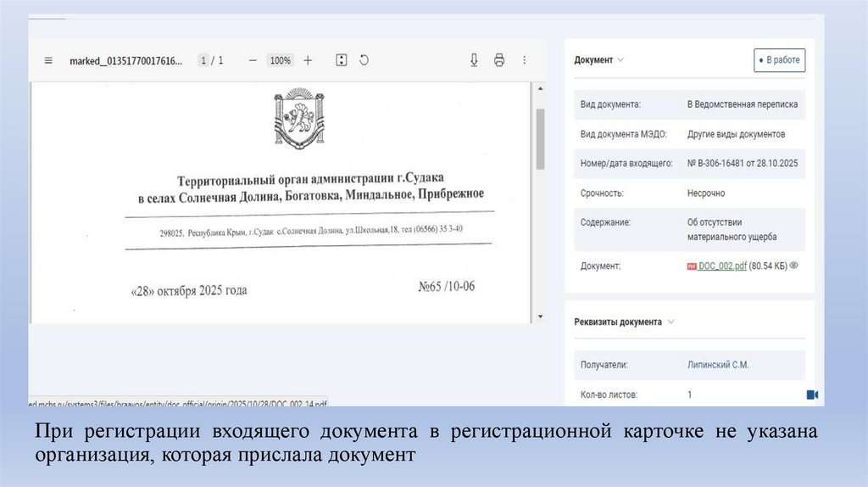Click the urgency value Несрочно

706,193
